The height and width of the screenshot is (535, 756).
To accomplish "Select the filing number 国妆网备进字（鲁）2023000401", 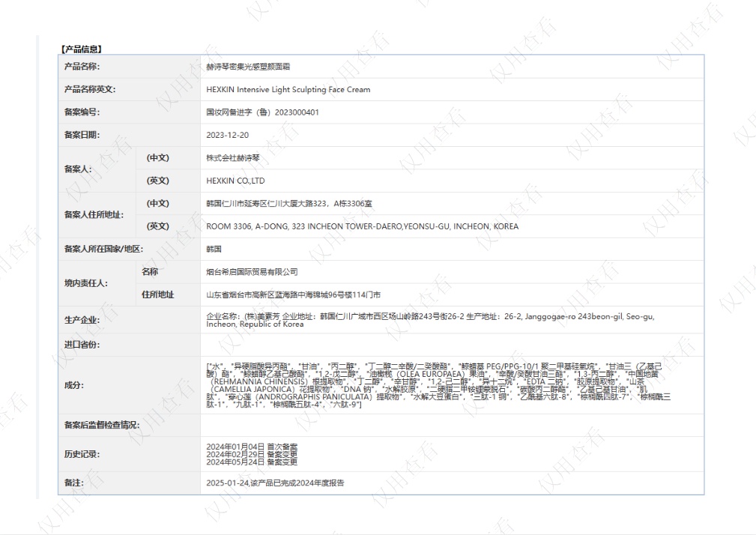I will pos(262,112).
